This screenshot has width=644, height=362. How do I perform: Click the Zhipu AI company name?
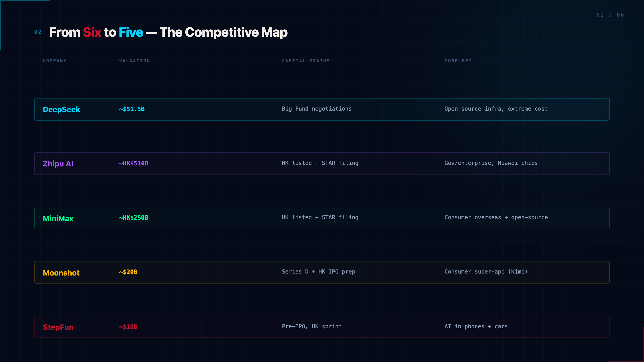pyautogui.click(x=58, y=164)
